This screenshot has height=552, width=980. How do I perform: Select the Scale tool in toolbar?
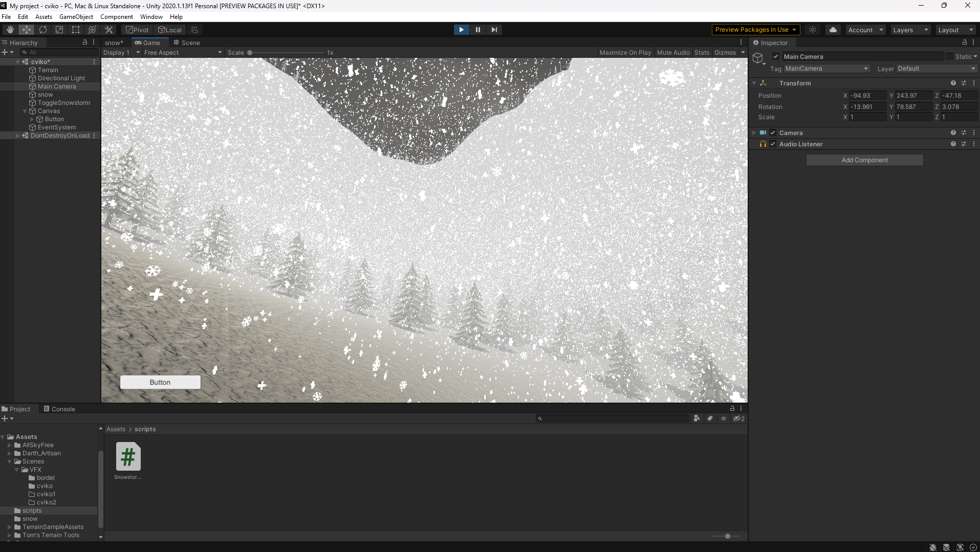pyautogui.click(x=59, y=30)
